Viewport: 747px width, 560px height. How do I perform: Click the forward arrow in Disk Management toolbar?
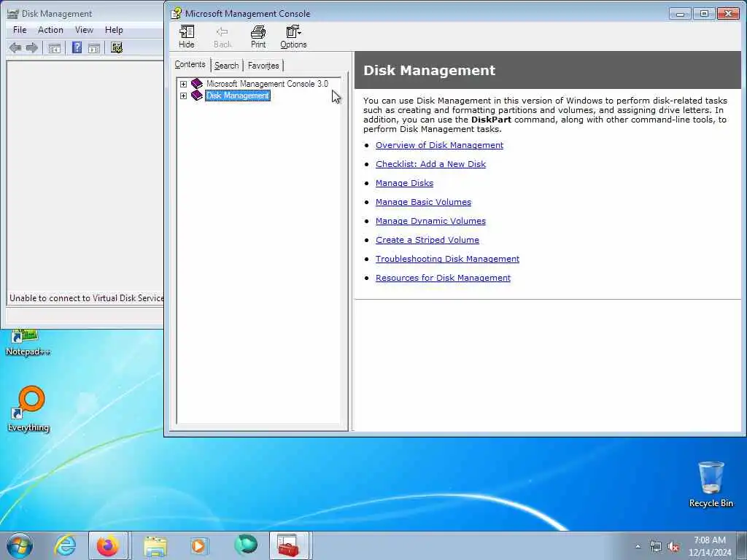(32, 47)
